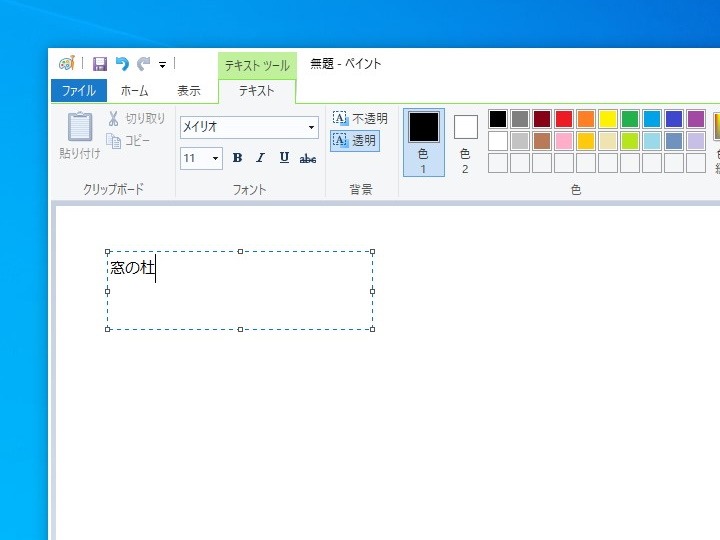Open the ファイル menu

[x=79, y=90]
